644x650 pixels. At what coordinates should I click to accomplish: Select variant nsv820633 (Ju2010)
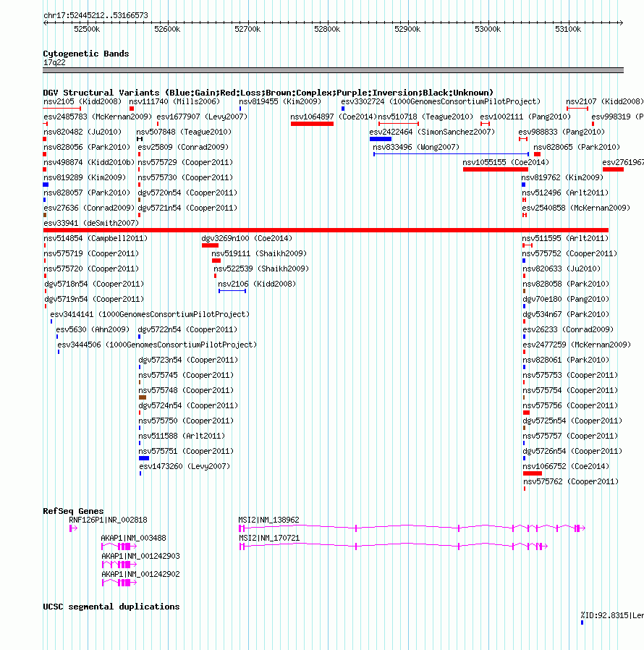click(x=561, y=269)
